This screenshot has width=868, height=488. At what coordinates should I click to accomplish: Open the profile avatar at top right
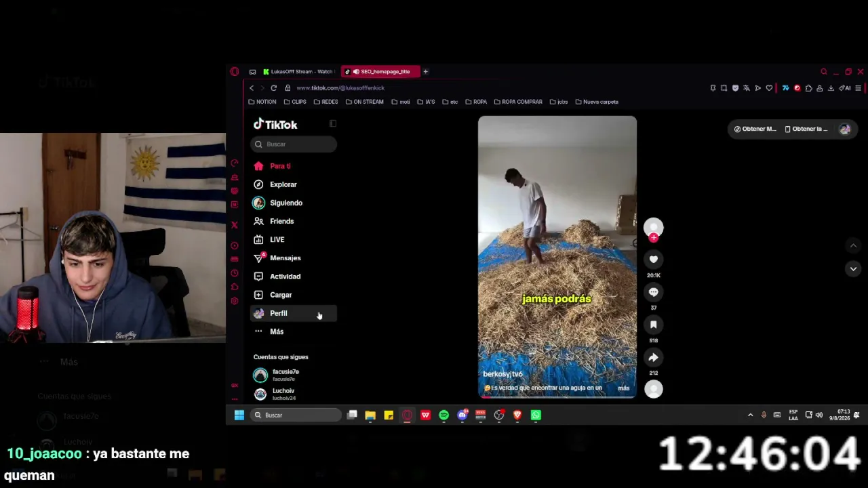click(845, 129)
